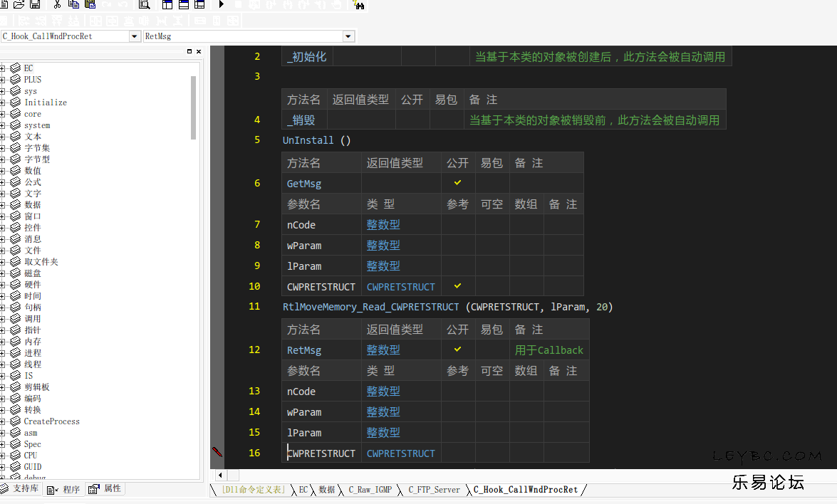
Task: Click the second window layout toolbar icon
Action: coord(184,4)
